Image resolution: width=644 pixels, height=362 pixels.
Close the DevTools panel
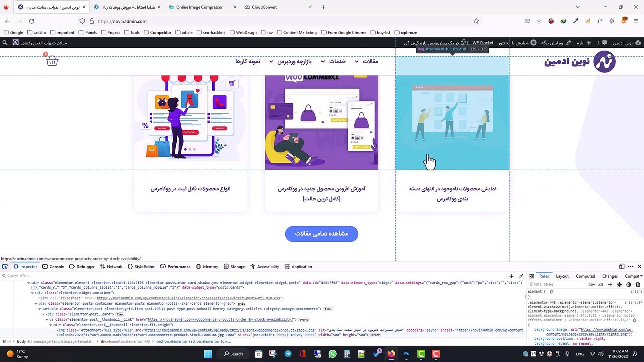tap(639, 267)
